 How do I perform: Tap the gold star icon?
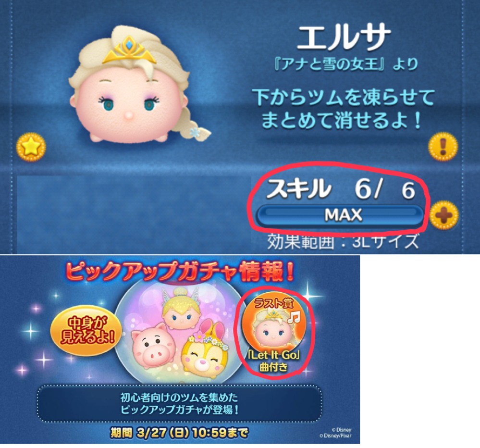pyautogui.click(x=31, y=147)
